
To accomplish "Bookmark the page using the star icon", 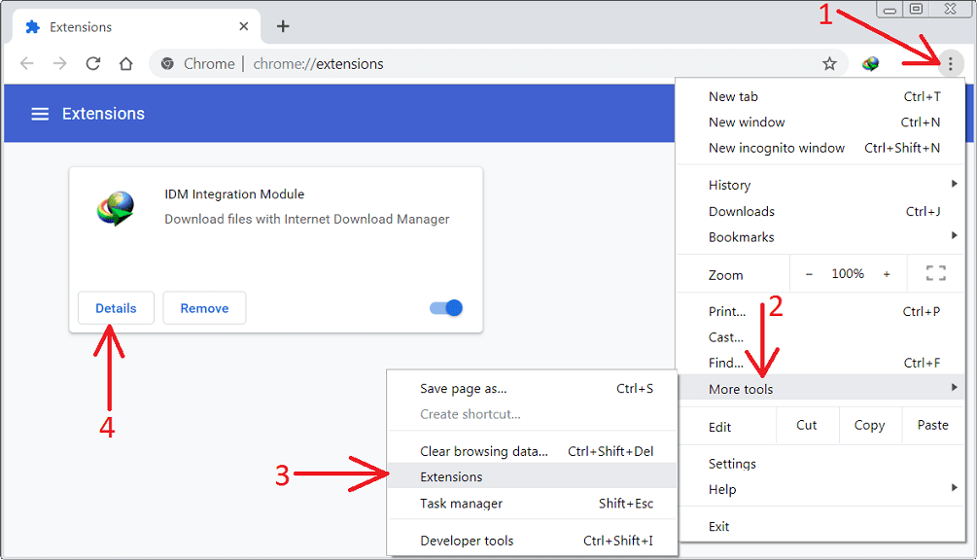I will (x=830, y=62).
